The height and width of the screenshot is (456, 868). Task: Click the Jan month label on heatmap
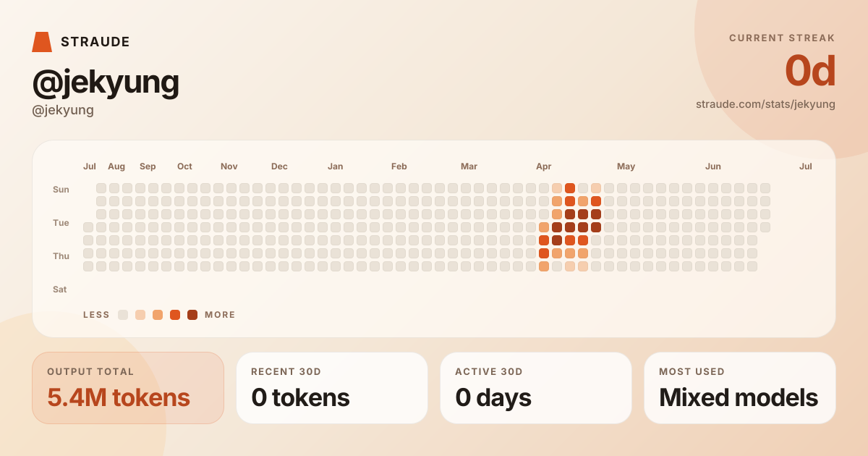click(336, 166)
